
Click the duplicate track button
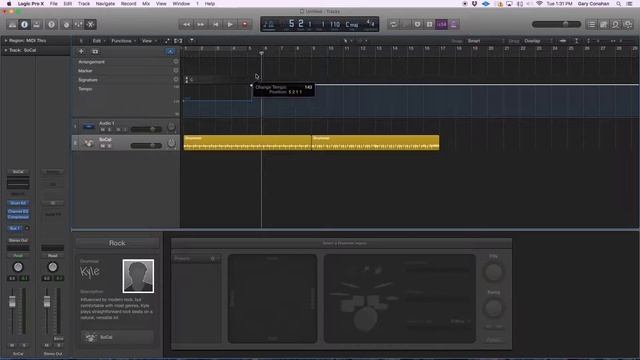coord(95,51)
